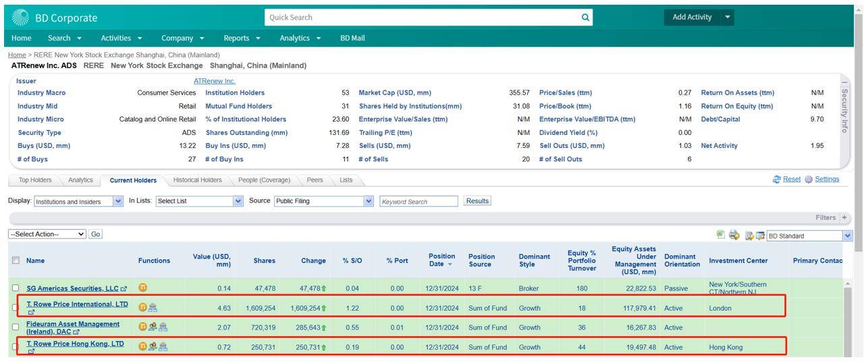
Task: Open BD Mail
Action: (x=352, y=38)
